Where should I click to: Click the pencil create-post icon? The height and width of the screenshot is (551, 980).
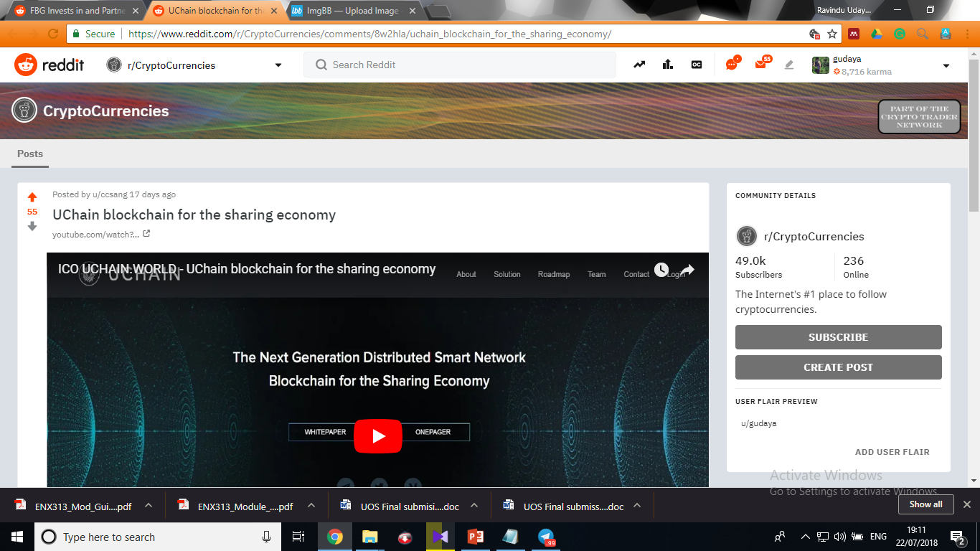789,65
